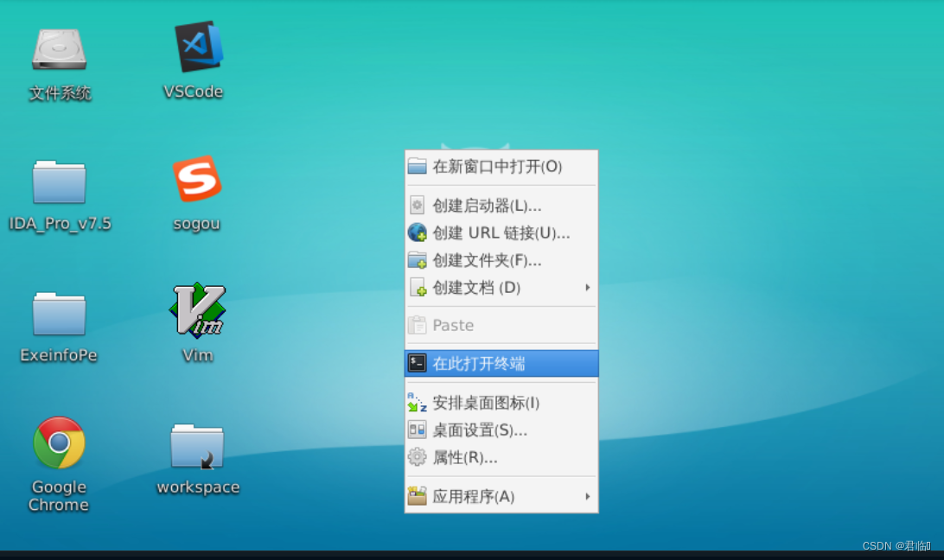Viewport: 944px width, 560px height.
Task: Click the Google Chrome label text
Action: coord(59,495)
